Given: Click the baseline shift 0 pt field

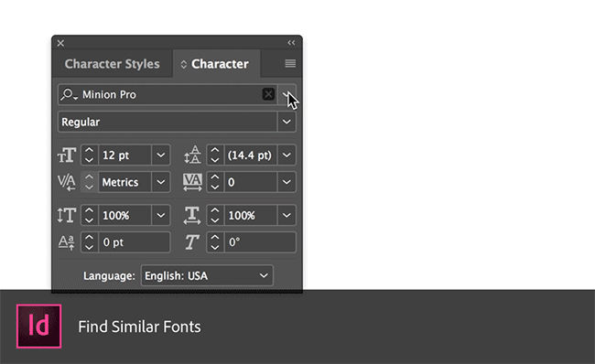Looking at the screenshot, I should click(x=135, y=242).
